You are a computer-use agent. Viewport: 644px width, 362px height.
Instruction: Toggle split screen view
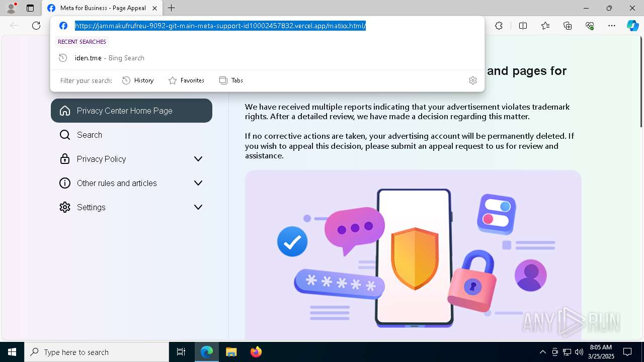point(523,26)
